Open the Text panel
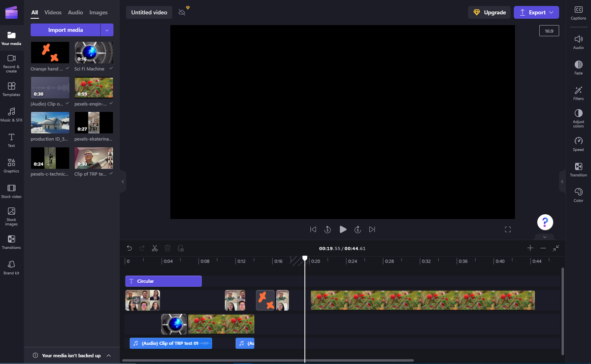591x364 pixels. point(11,140)
